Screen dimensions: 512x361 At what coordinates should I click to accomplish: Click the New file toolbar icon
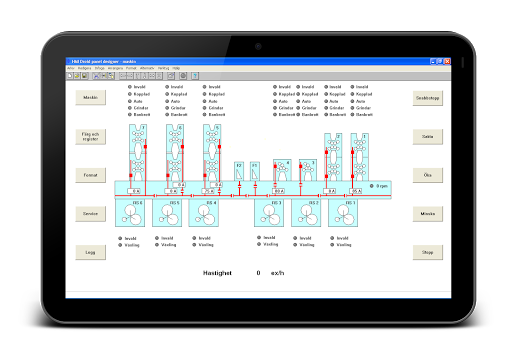(x=70, y=76)
